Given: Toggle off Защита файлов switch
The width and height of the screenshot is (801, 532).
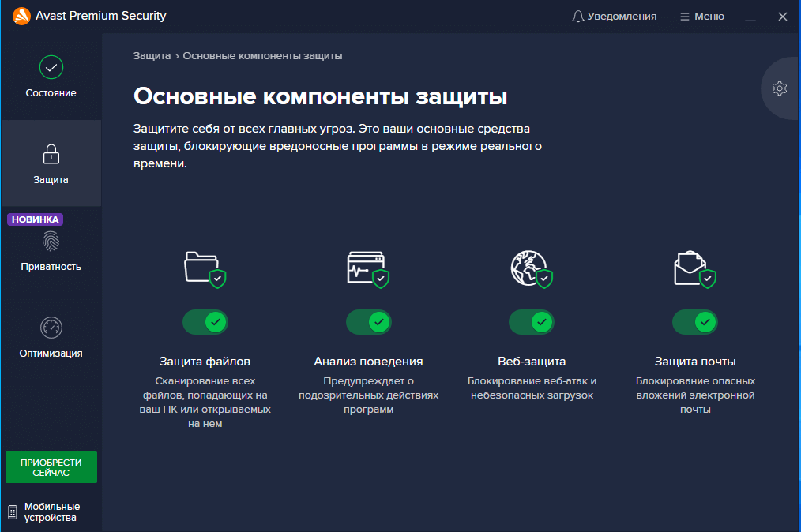Looking at the screenshot, I should tap(205, 322).
